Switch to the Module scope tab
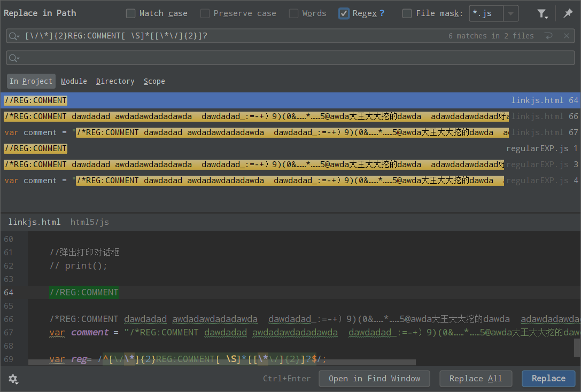This screenshot has height=392, width=581. coord(74,81)
